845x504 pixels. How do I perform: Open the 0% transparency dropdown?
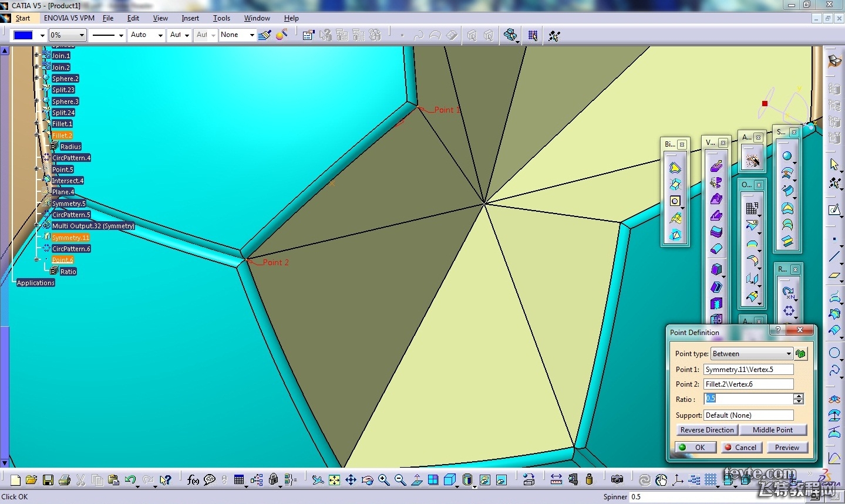click(82, 35)
